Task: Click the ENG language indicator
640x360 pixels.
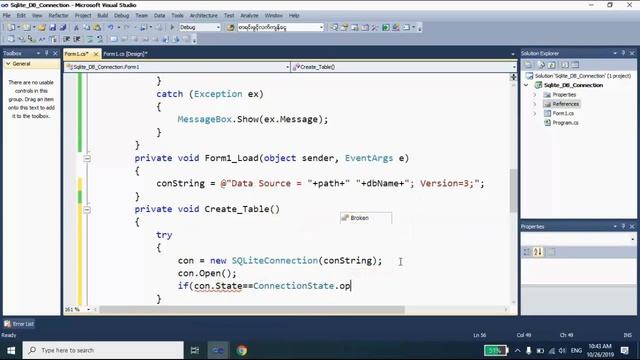Action: (x=576, y=350)
